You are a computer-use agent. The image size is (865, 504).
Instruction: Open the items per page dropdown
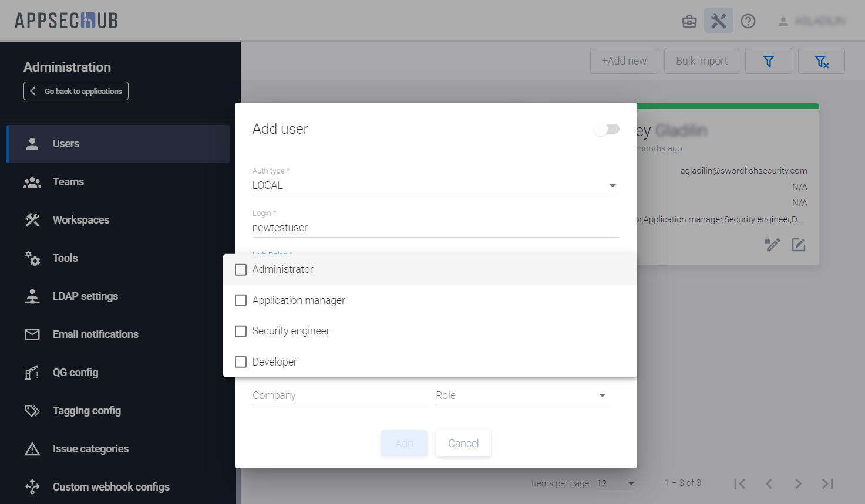[x=616, y=483]
